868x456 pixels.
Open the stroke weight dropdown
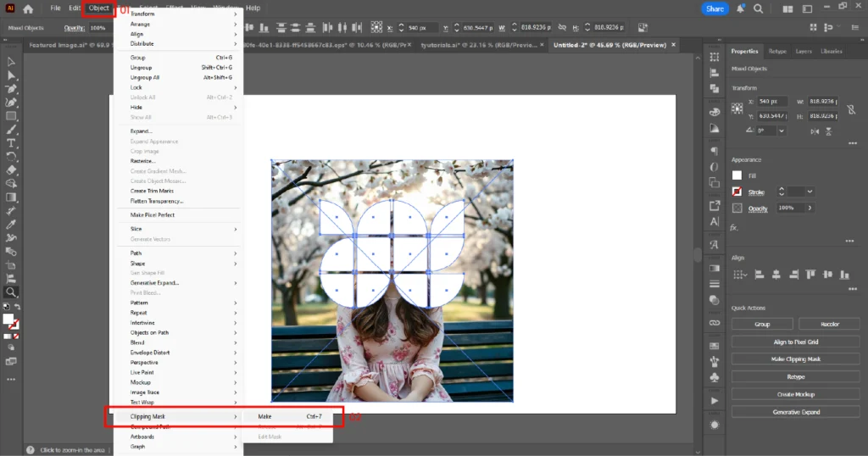[x=810, y=192]
